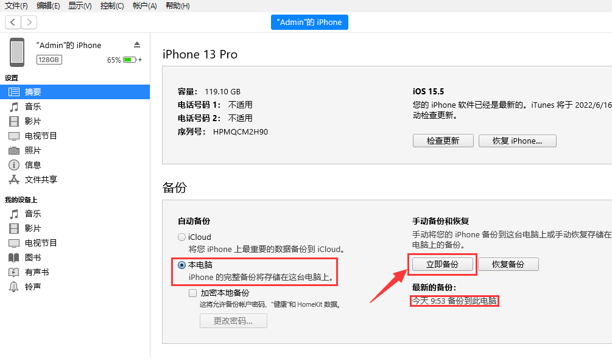Click the iPhone 13 Pro heading

point(200,54)
